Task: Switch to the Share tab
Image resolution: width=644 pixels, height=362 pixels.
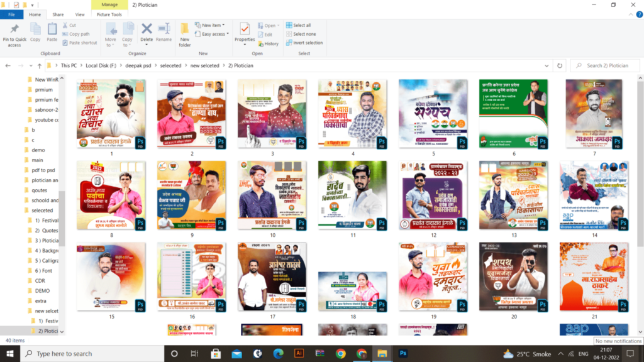Action: (58, 14)
